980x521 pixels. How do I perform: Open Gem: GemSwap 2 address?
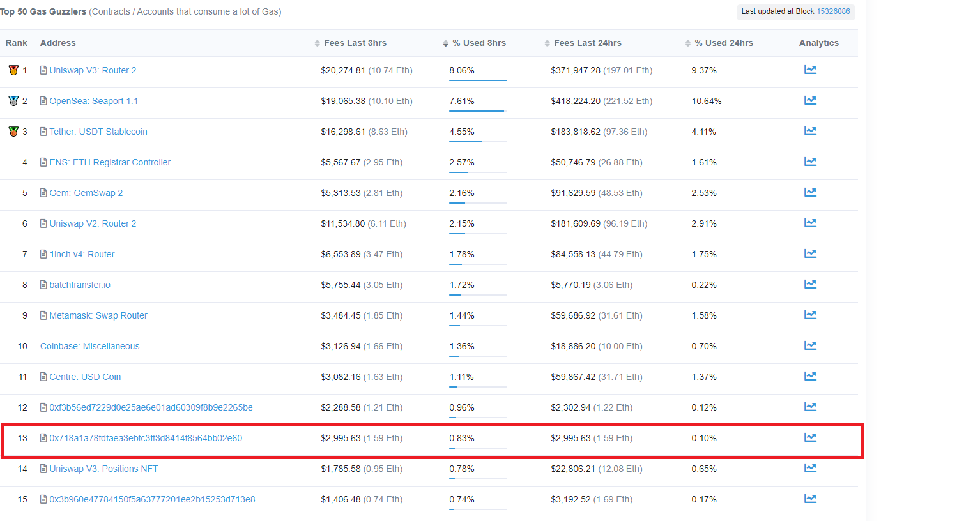pyautogui.click(x=86, y=193)
